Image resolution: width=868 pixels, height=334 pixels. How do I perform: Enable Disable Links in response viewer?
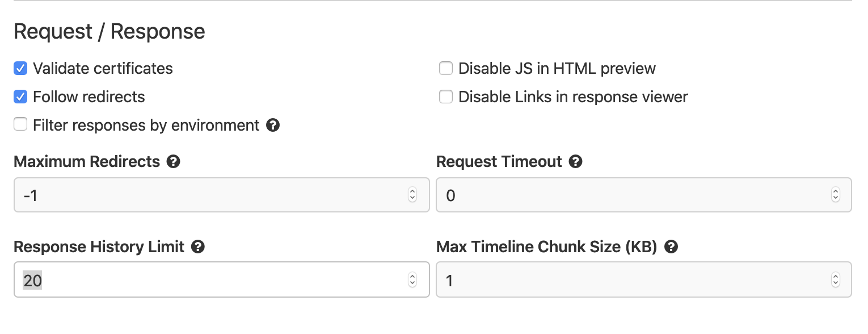click(446, 97)
